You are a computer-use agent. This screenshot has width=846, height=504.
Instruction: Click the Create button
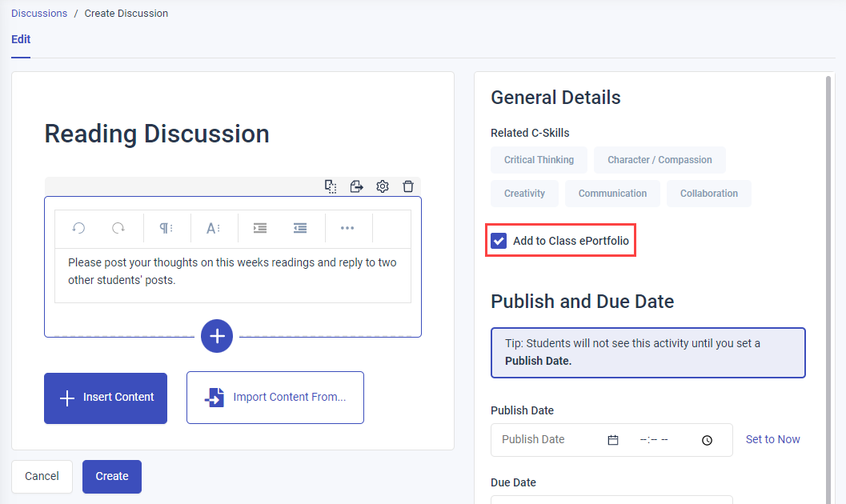(112, 477)
